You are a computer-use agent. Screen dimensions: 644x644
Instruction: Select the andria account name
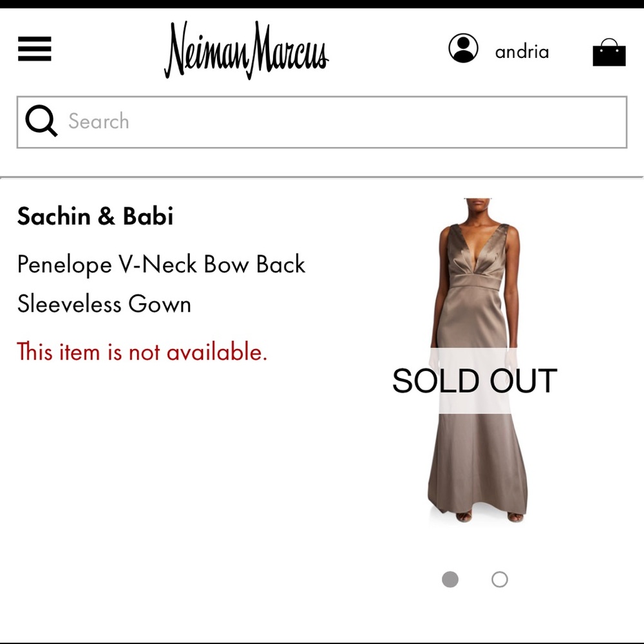pyautogui.click(x=522, y=52)
